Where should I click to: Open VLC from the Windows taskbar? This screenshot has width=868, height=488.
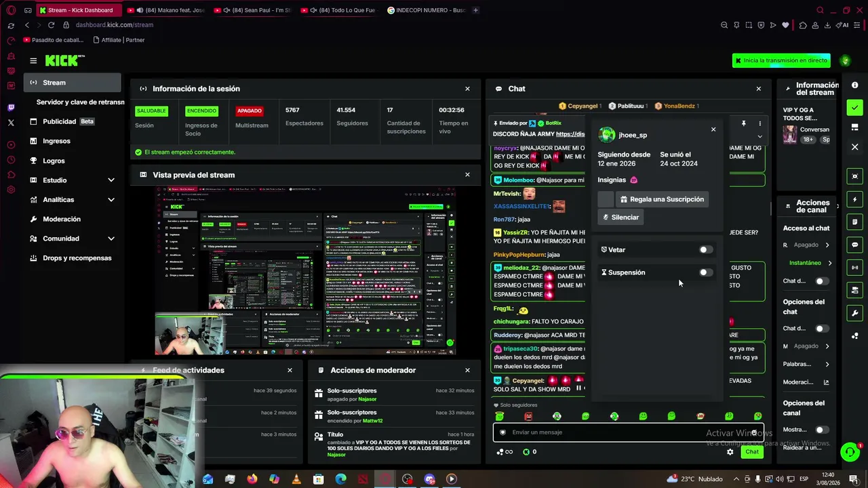(x=296, y=479)
